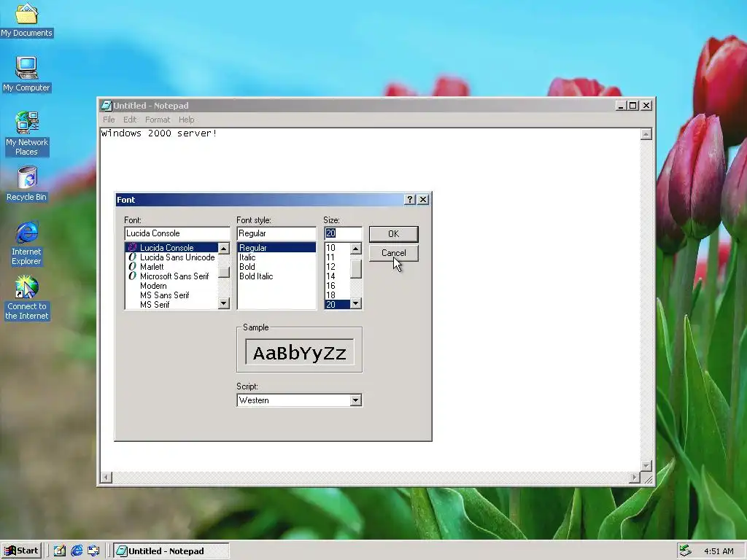The image size is (747, 560).
Task: Click Notepad horizontal scroll left arrow
Action: pos(107,477)
